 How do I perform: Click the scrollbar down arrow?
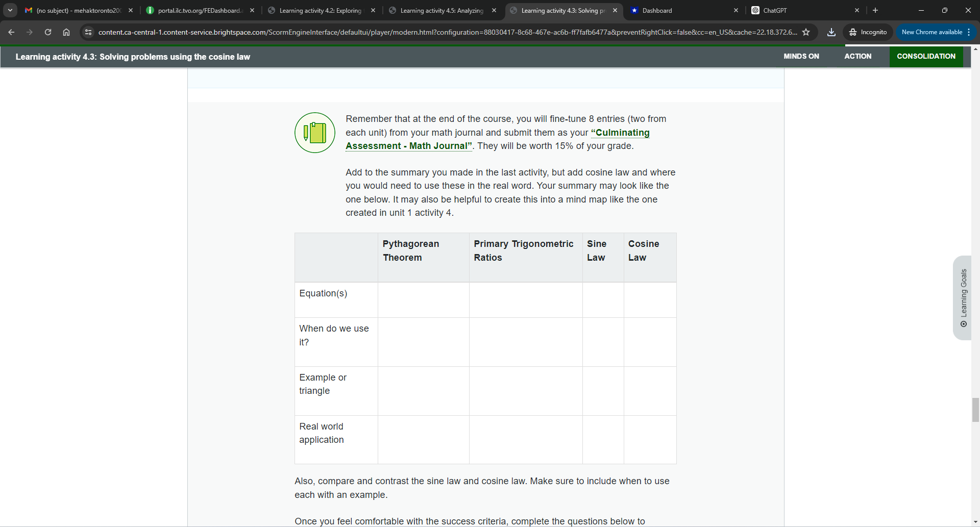[x=975, y=522]
